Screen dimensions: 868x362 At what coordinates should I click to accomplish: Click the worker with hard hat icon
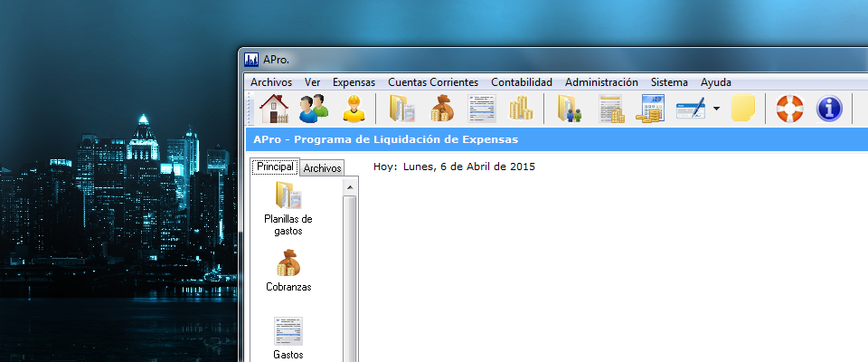click(354, 109)
